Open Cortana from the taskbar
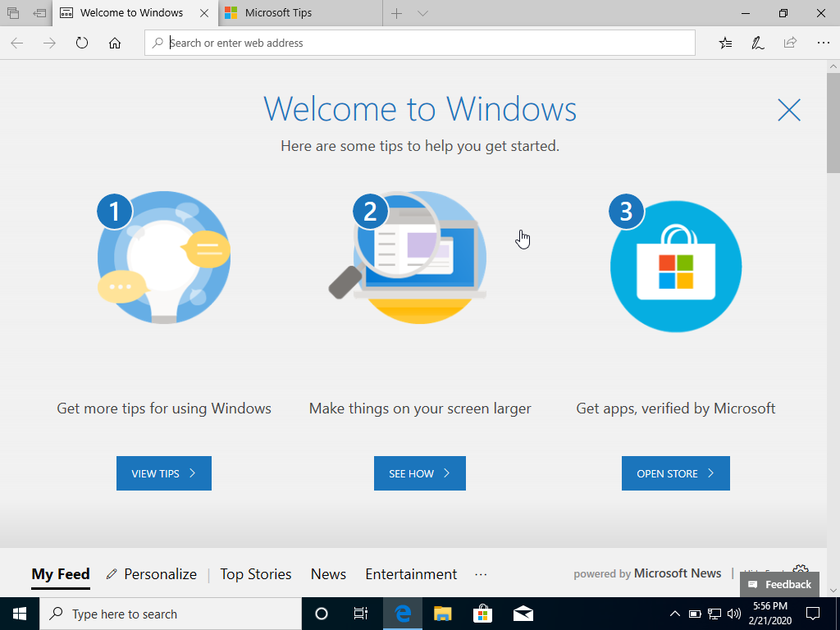This screenshot has height=630, width=840. pyautogui.click(x=322, y=614)
